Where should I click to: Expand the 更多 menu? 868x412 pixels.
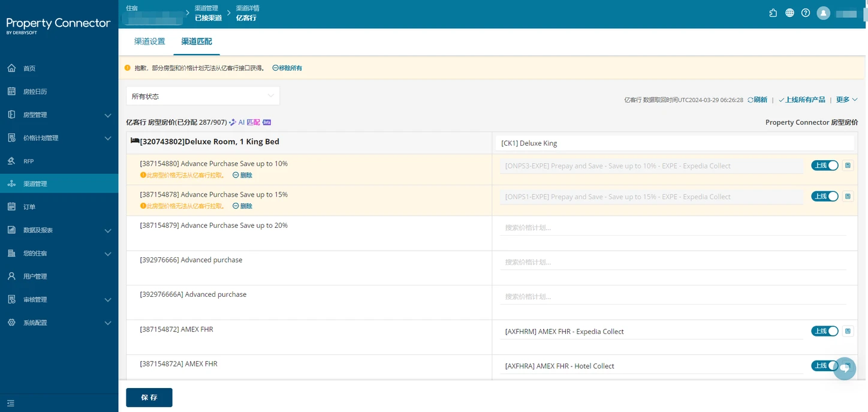(847, 100)
